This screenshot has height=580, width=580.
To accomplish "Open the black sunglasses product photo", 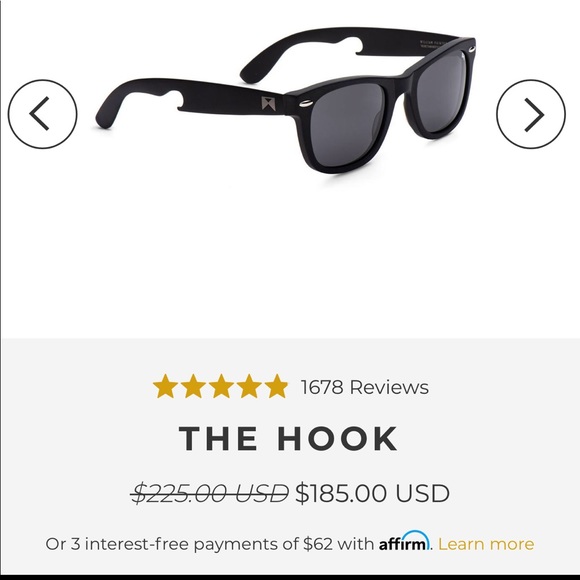I will point(285,104).
